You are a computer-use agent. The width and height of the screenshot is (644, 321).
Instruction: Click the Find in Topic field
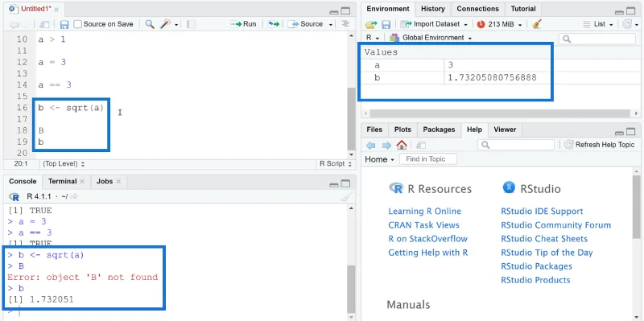click(x=428, y=158)
